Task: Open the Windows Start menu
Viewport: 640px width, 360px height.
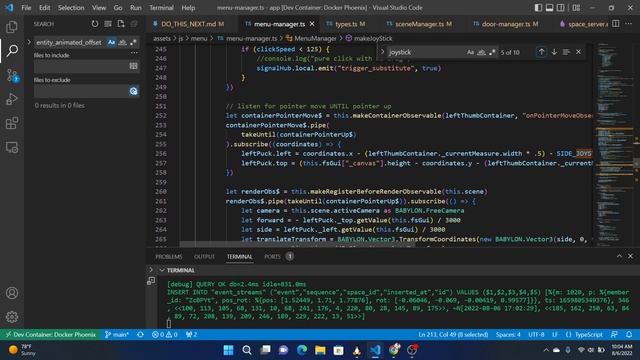Action: (x=228, y=350)
